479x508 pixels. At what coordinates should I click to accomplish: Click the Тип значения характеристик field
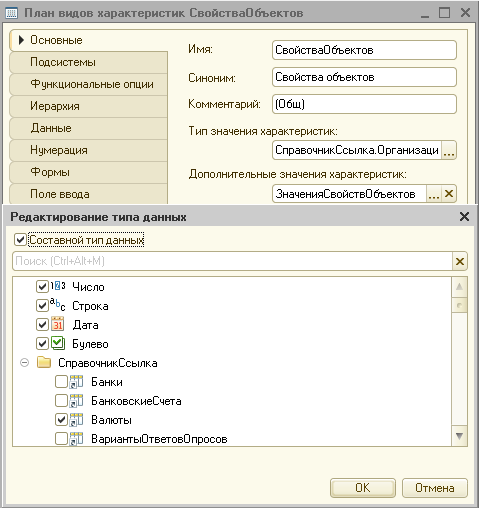[x=357, y=150]
